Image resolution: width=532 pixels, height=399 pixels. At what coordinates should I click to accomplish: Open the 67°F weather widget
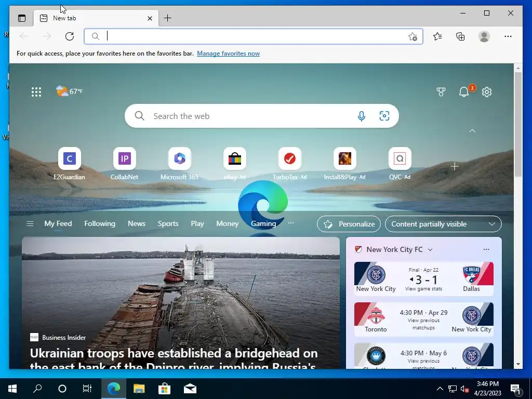coord(69,91)
